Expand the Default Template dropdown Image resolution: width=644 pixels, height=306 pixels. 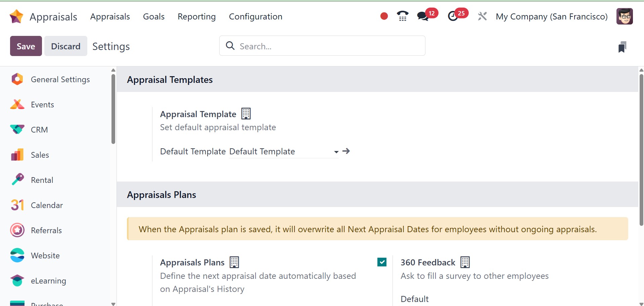[336, 152]
